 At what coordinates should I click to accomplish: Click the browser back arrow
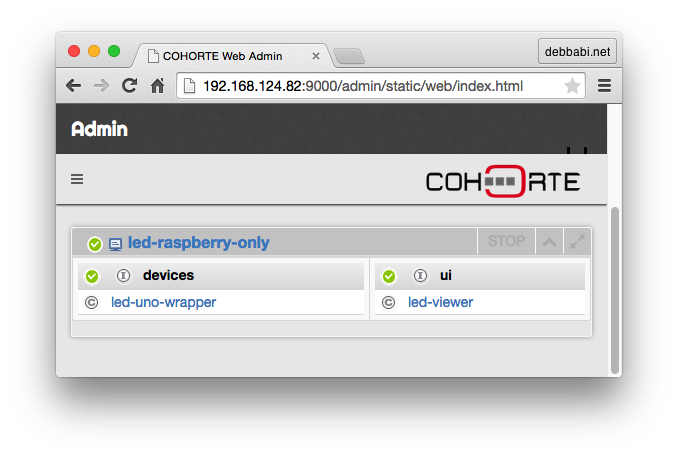click(74, 86)
